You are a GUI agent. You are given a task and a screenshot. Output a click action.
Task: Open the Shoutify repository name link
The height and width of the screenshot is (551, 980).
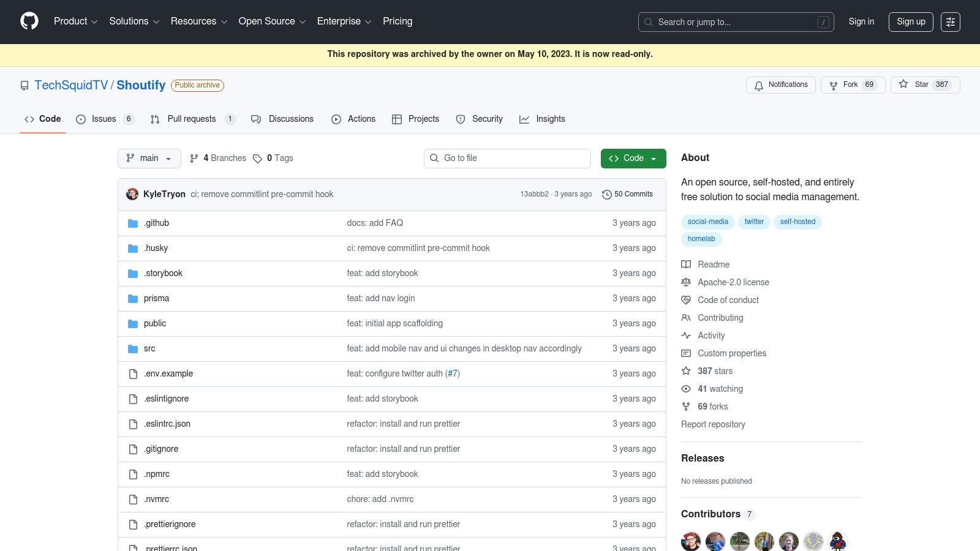pyautogui.click(x=141, y=85)
